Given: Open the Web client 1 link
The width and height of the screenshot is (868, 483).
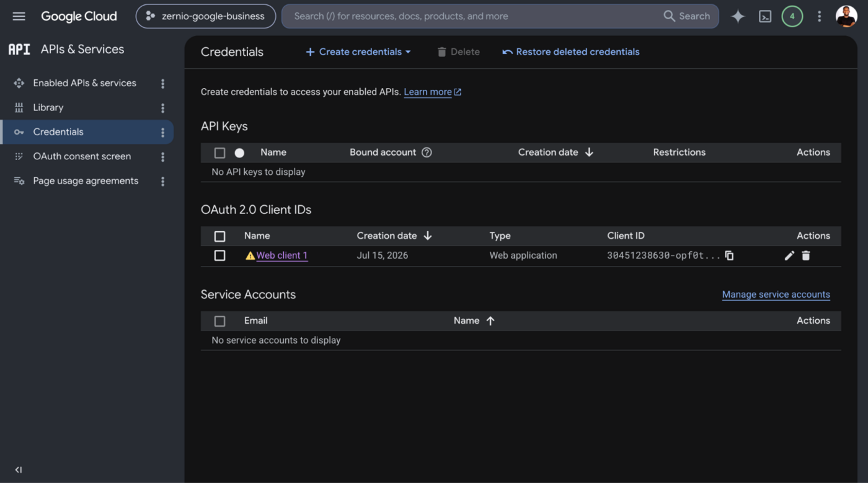Looking at the screenshot, I should coord(282,255).
